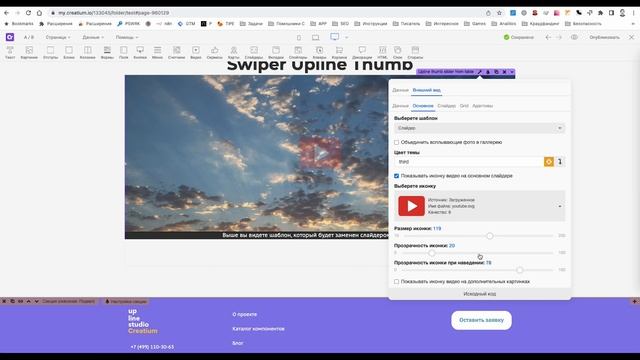
Task: Open the 'Слайдер' sub-tab
Action: pyautogui.click(x=447, y=106)
